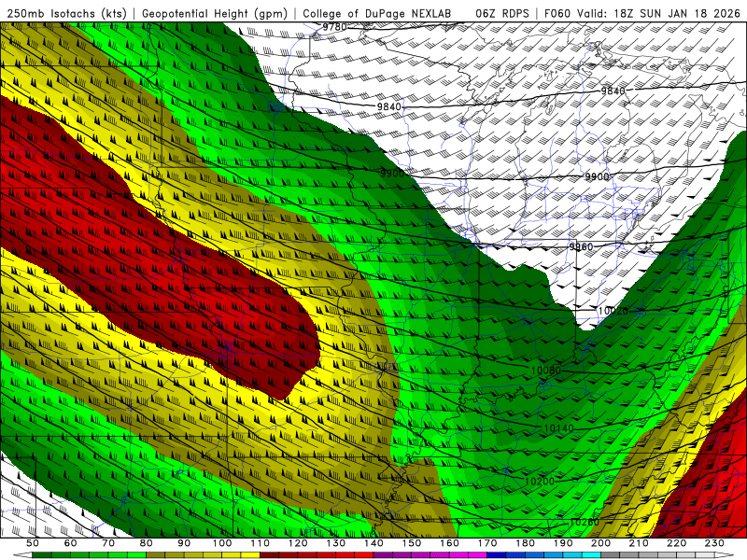747x560 pixels.
Task: Click the 10020 height contour label
Action: click(613, 311)
